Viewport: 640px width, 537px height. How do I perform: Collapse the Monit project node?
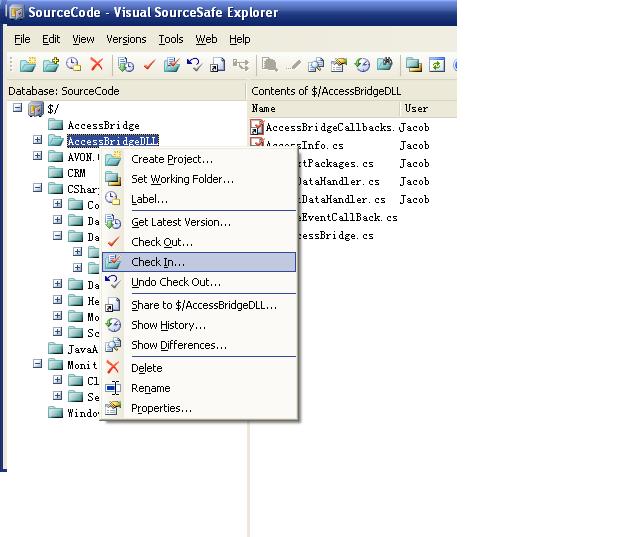[x=37, y=364]
